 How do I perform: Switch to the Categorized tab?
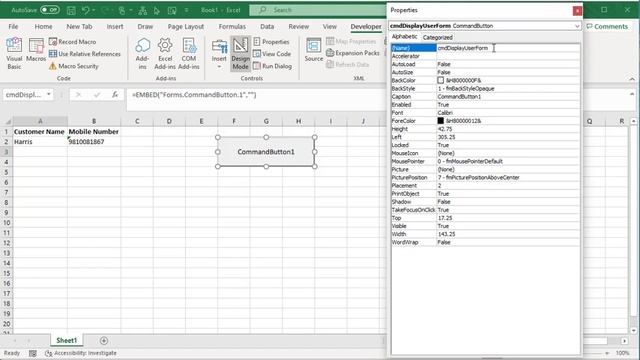[x=438, y=37]
